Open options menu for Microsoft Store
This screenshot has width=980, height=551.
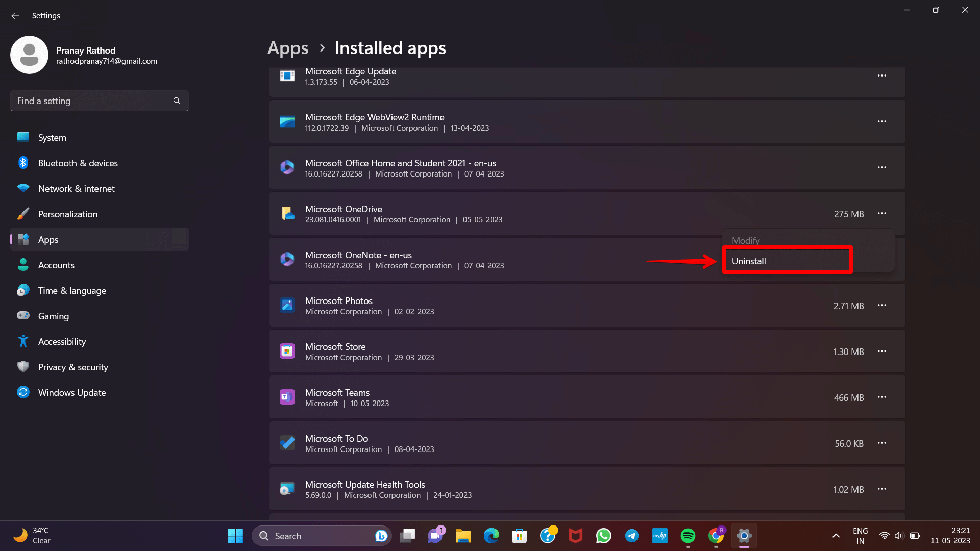[881, 352]
